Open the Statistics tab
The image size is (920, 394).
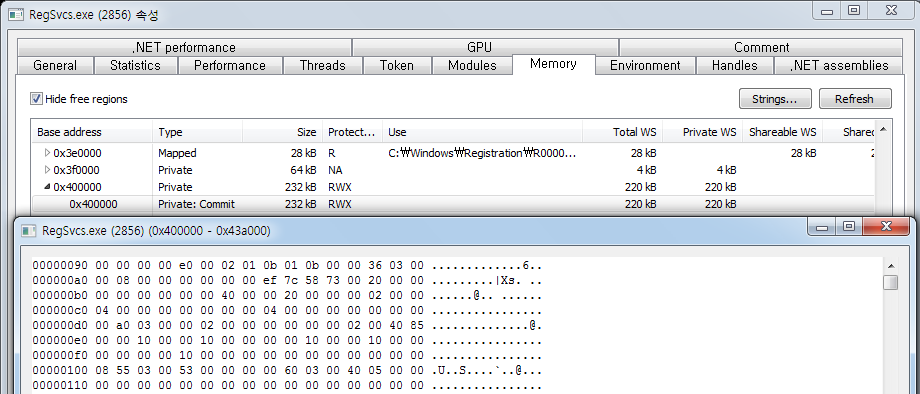pos(136,65)
